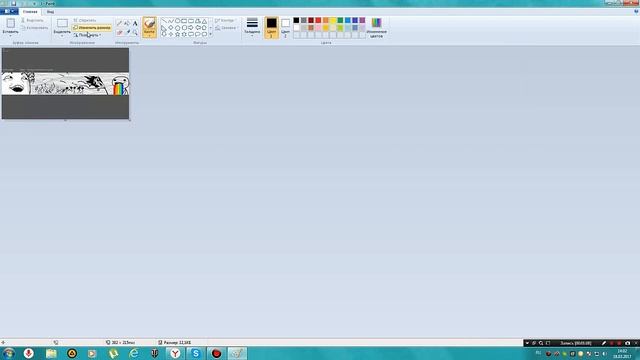This screenshot has height=360, width=640.
Task: Choose the Polygon shape in shapes gallery
Action: pos(198,21)
